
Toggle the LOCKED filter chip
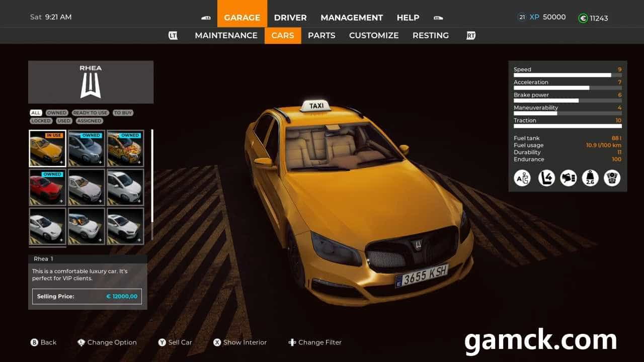(x=41, y=121)
